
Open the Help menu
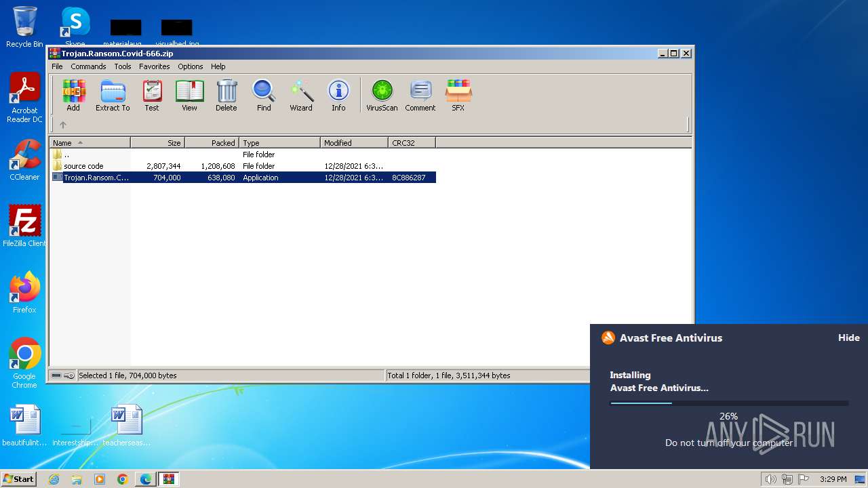(218, 66)
